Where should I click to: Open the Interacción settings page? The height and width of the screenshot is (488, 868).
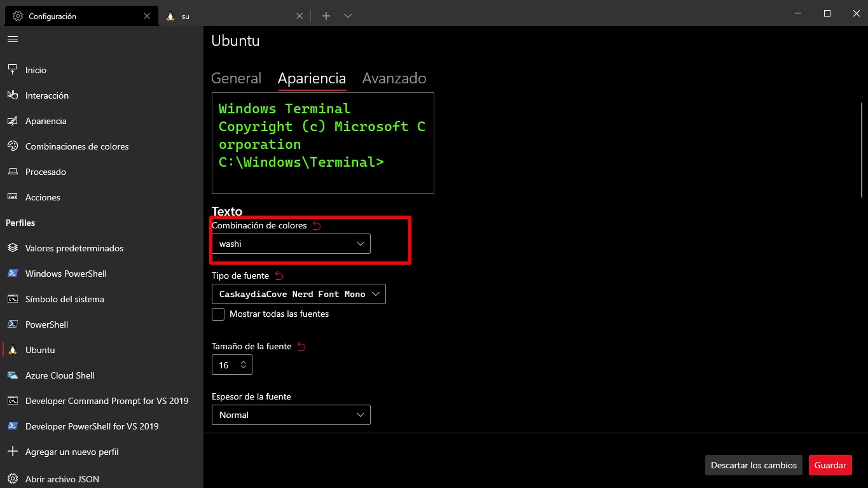pos(102,95)
